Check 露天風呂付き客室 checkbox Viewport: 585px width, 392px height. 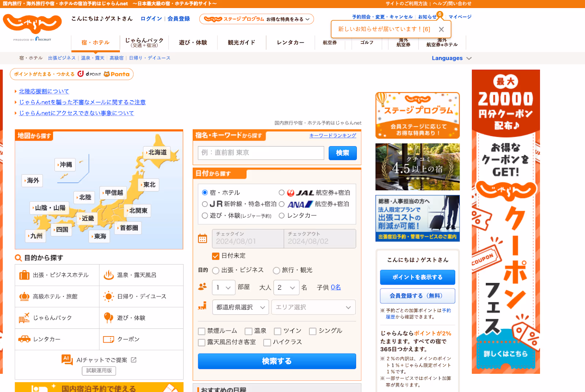(x=201, y=343)
